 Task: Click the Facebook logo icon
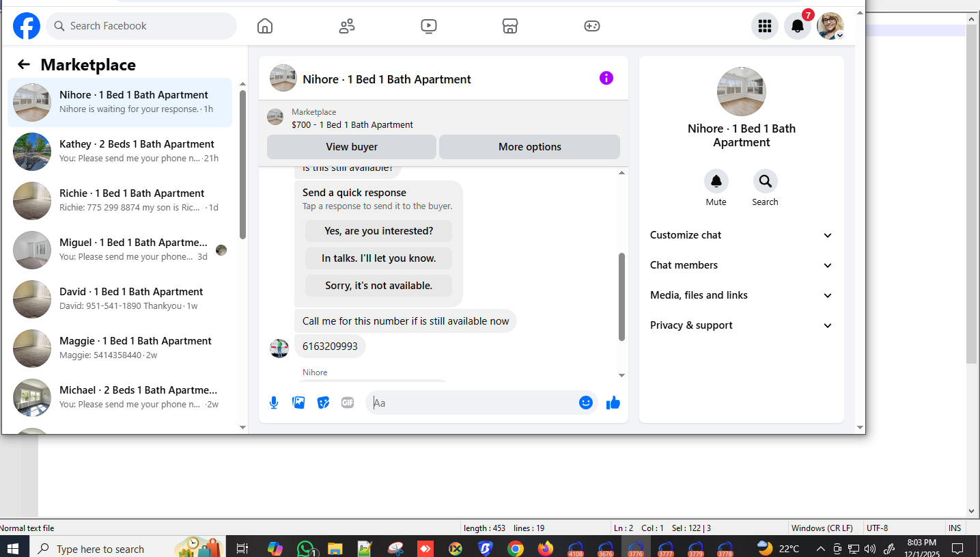click(27, 26)
